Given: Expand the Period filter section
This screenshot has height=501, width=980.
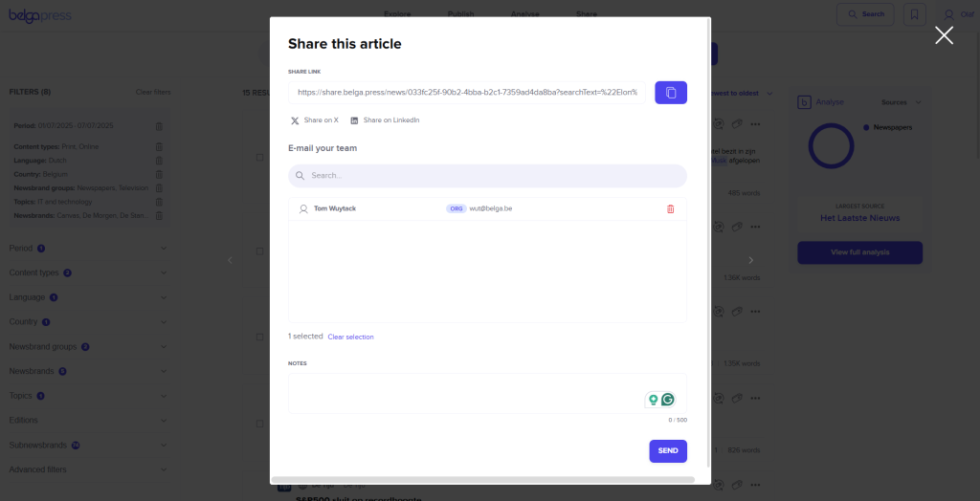Looking at the screenshot, I should (x=164, y=249).
